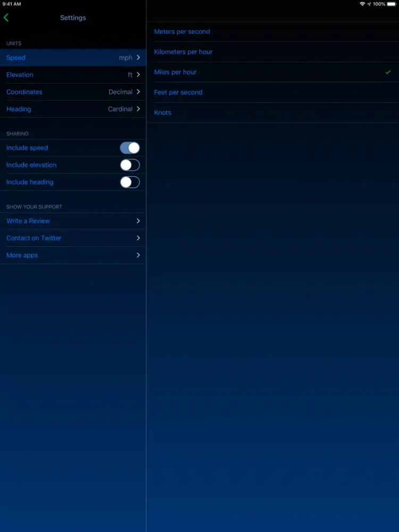Open the Heading format row
The height and width of the screenshot is (532, 399).
click(73, 109)
